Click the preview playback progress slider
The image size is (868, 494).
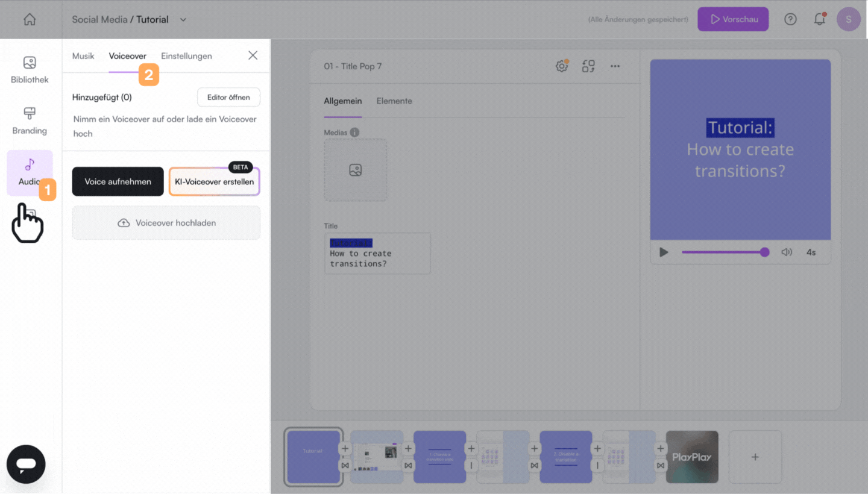click(726, 252)
